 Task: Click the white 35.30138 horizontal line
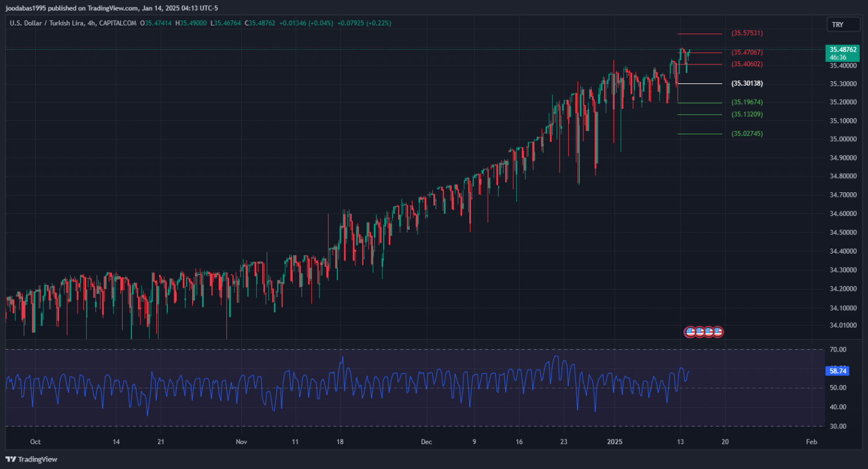(x=700, y=84)
